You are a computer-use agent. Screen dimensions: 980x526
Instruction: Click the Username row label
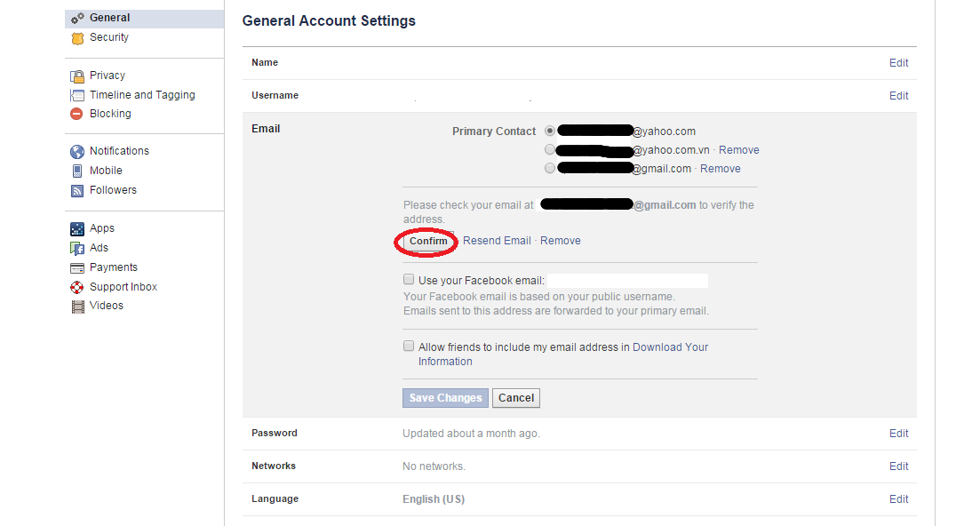click(275, 96)
